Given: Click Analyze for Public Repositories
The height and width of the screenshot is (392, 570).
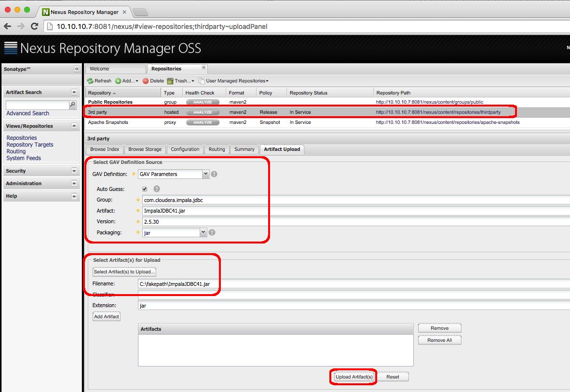Looking at the screenshot, I should (x=203, y=102).
